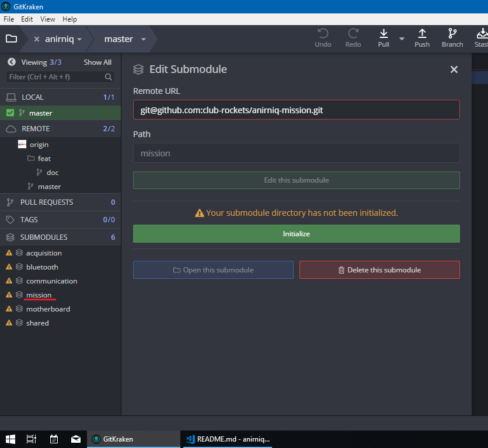
Task: Click communication submodule stack icon
Action: [19, 281]
